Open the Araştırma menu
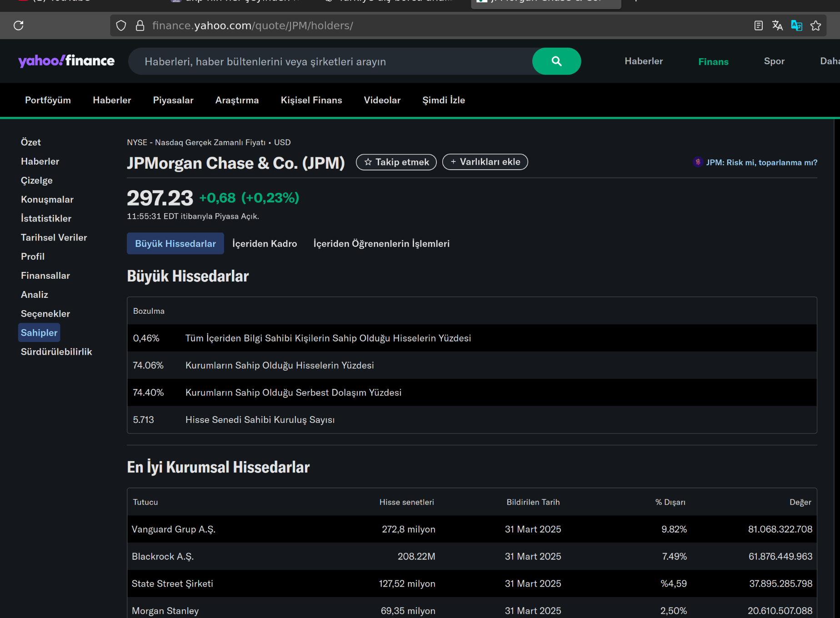840x618 pixels. [x=237, y=100]
